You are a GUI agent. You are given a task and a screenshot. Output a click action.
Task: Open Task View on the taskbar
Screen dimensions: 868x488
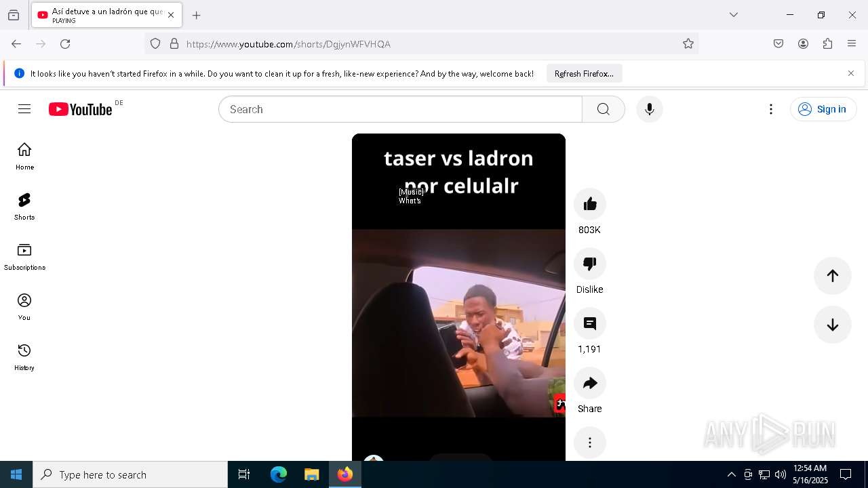(x=244, y=474)
